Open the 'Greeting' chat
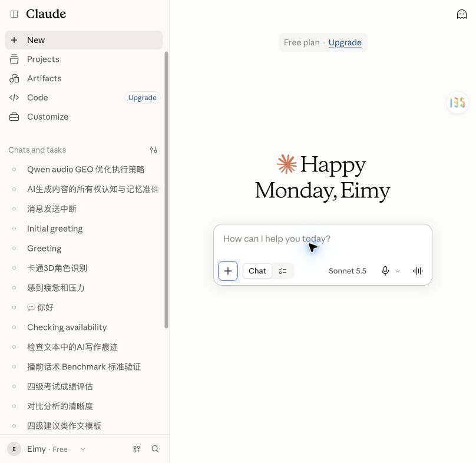 [x=44, y=249]
